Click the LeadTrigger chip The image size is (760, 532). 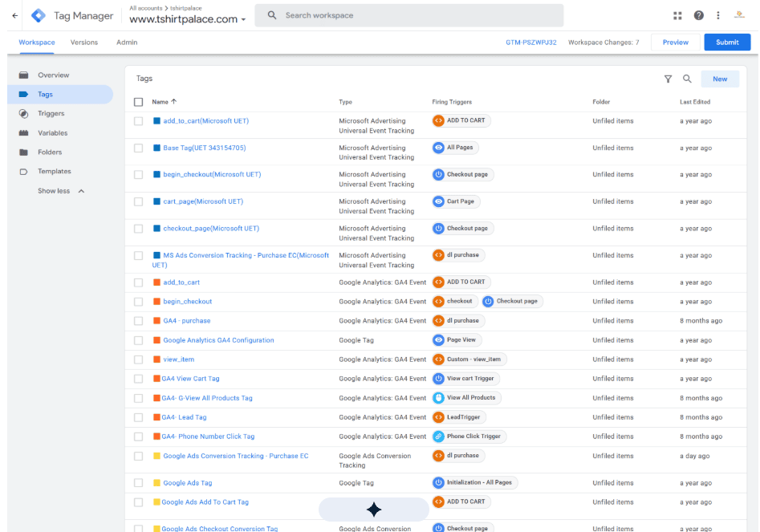[458, 417]
